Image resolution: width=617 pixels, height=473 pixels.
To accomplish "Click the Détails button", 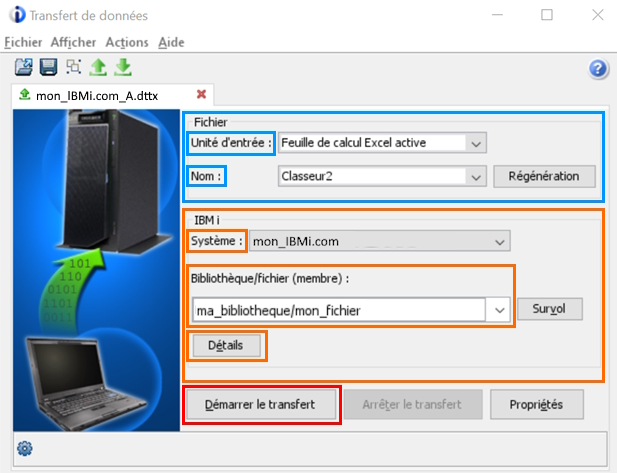I will 226,346.
